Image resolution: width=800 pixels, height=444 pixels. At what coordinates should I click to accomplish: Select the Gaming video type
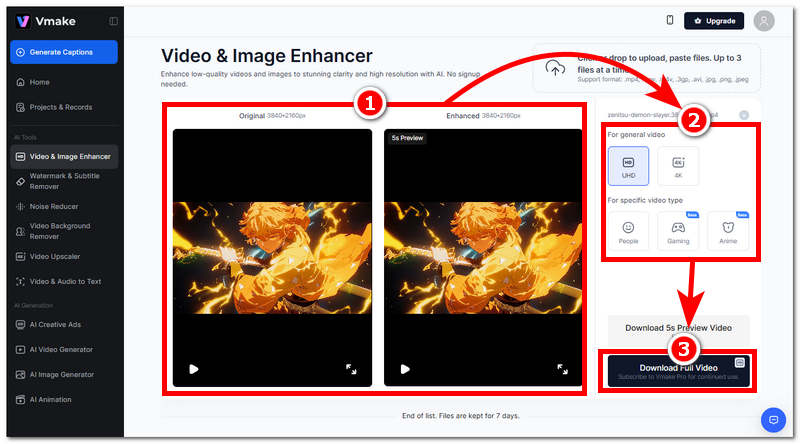pos(678,231)
